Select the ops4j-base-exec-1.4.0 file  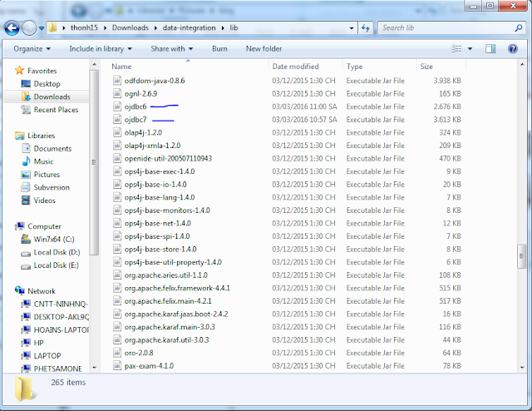point(160,171)
